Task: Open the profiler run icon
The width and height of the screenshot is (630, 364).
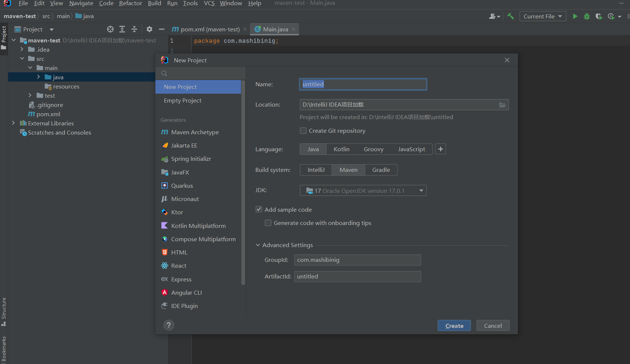Action: click(611, 16)
